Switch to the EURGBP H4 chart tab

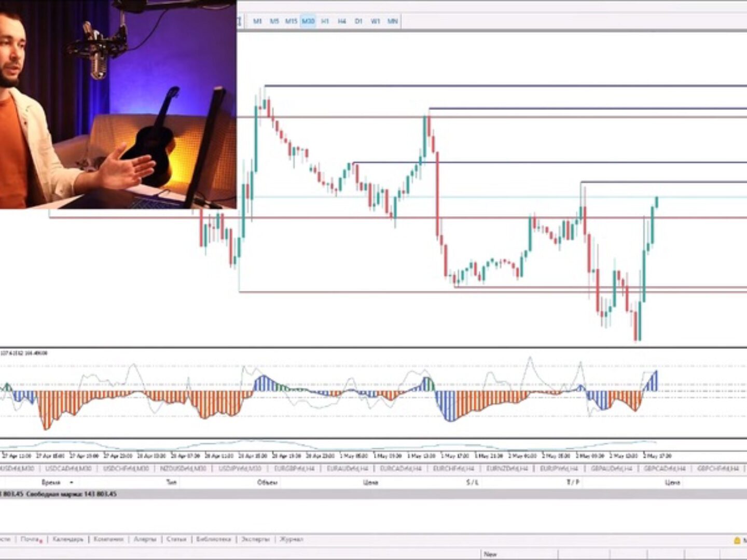(x=294, y=468)
